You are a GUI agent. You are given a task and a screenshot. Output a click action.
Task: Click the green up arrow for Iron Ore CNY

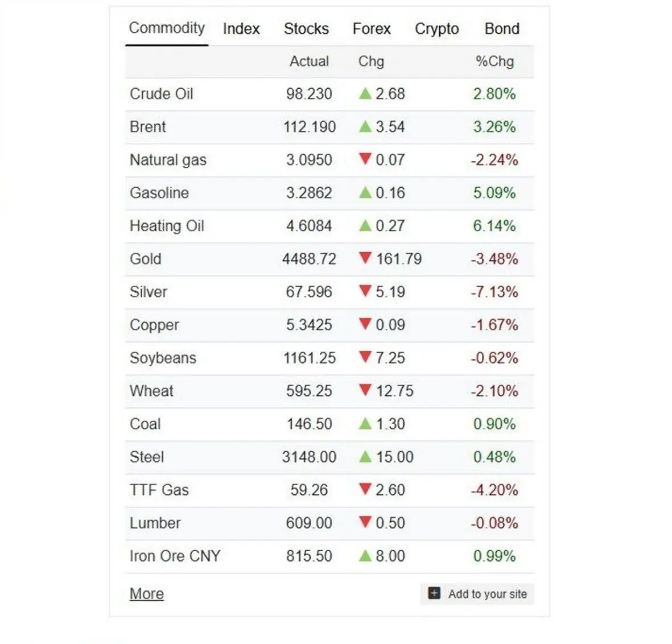coord(365,556)
